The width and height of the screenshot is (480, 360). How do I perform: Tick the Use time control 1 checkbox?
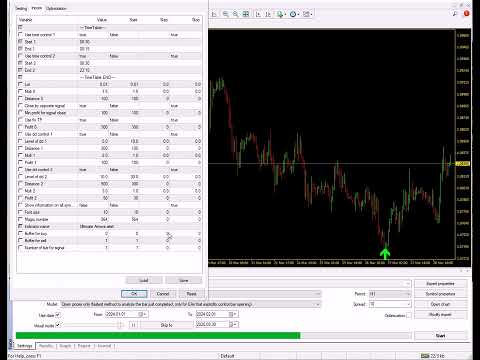point(21,35)
